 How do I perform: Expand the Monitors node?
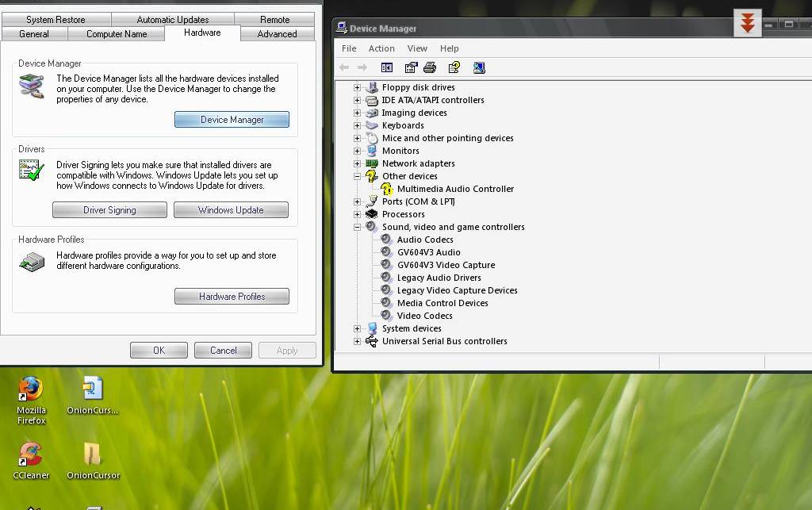(x=358, y=151)
